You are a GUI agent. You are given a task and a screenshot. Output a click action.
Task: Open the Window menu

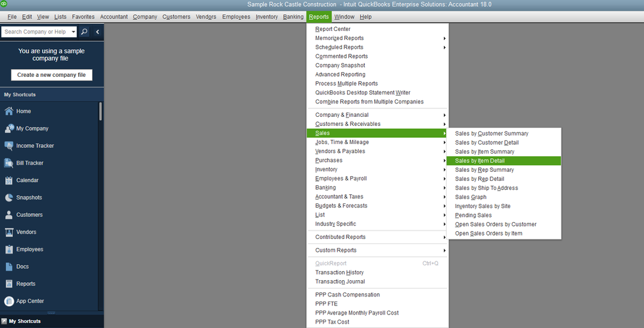click(x=344, y=17)
